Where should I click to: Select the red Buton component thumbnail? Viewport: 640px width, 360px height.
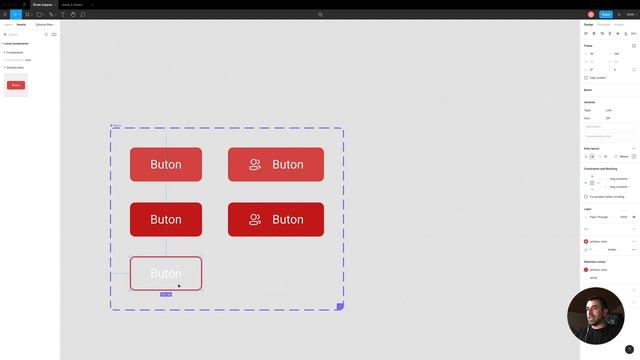click(16, 85)
